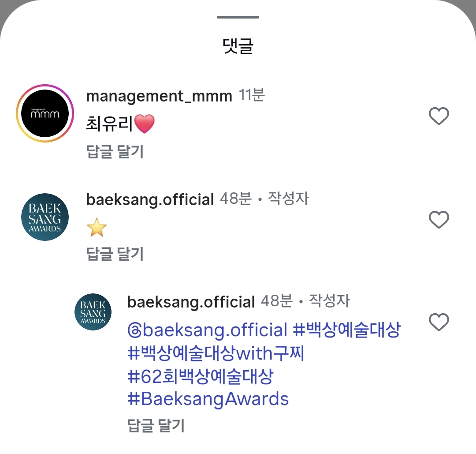Image resolution: width=476 pixels, height=454 pixels.
Task: Open the #백상예술대상with구찌 hashtag
Action: click(216, 353)
